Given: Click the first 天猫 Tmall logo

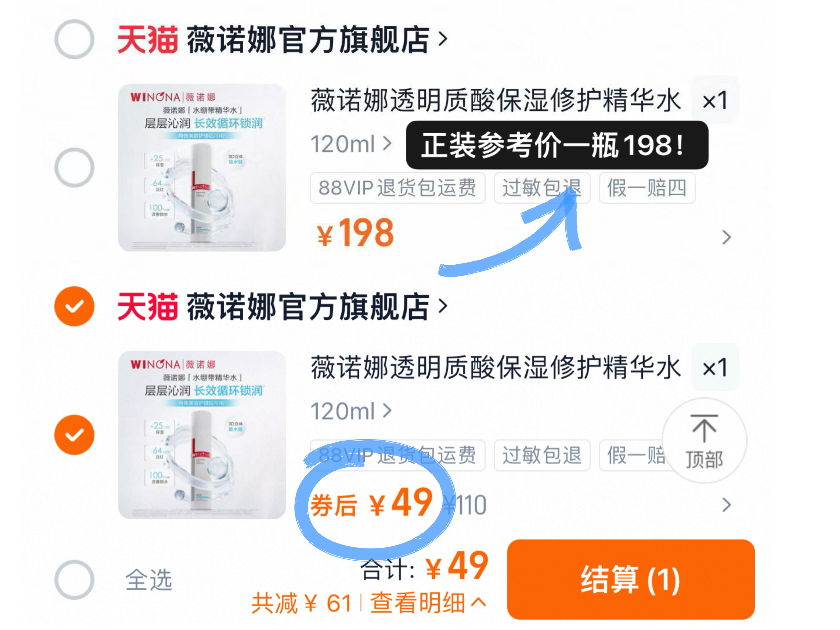Looking at the screenshot, I should point(147,39).
